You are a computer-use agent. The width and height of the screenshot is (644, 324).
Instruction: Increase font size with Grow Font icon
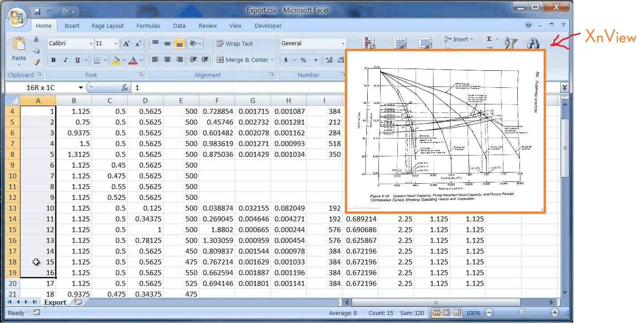click(126, 43)
